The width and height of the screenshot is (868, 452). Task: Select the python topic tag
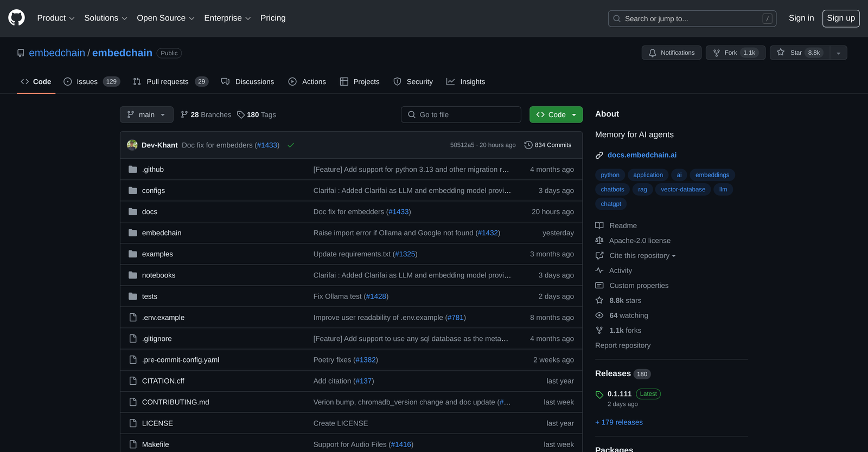point(610,175)
